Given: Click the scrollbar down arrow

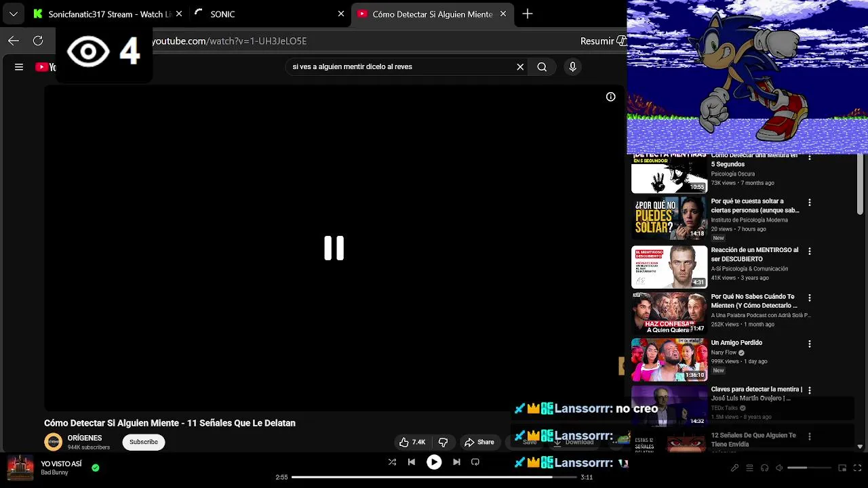Looking at the screenshot, I should click(860, 447).
